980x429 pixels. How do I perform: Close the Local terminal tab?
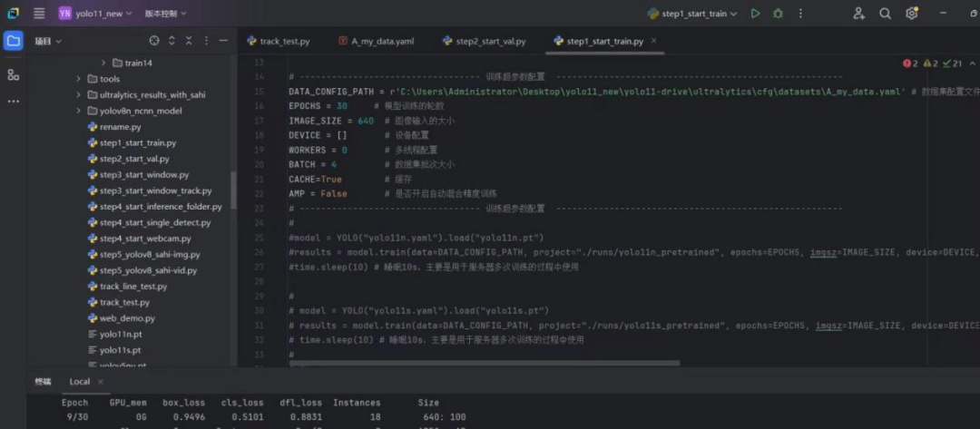point(100,382)
